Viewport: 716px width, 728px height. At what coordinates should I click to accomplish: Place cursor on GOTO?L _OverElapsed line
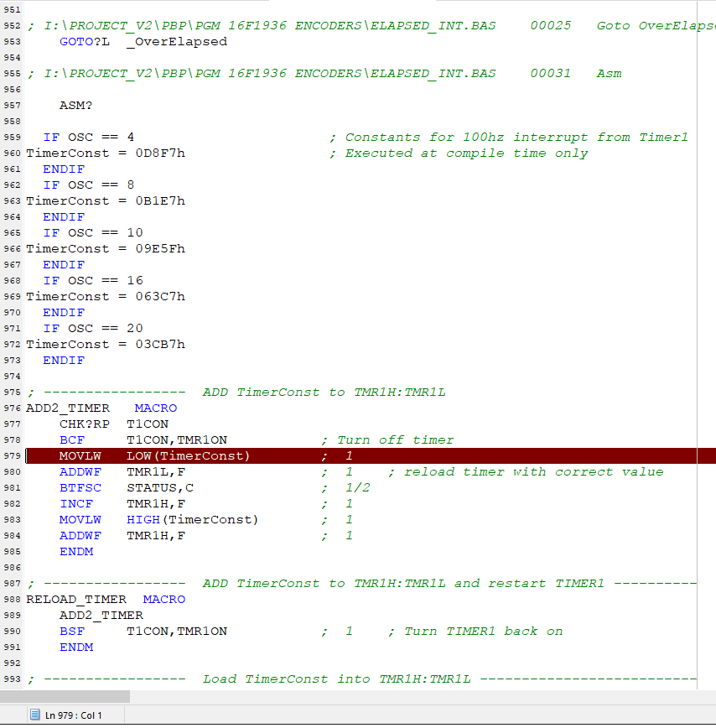click(x=143, y=41)
